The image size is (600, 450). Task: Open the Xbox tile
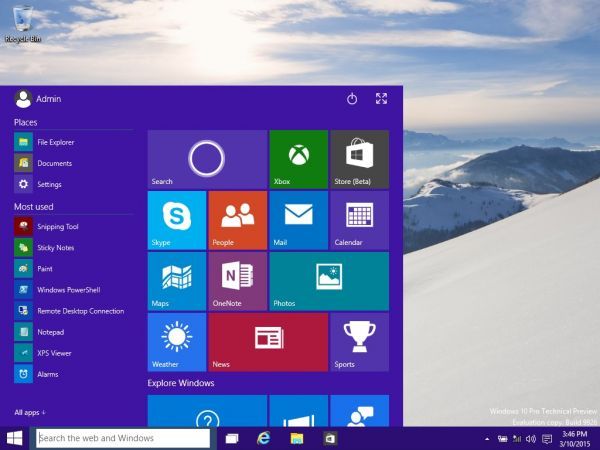tap(299, 159)
